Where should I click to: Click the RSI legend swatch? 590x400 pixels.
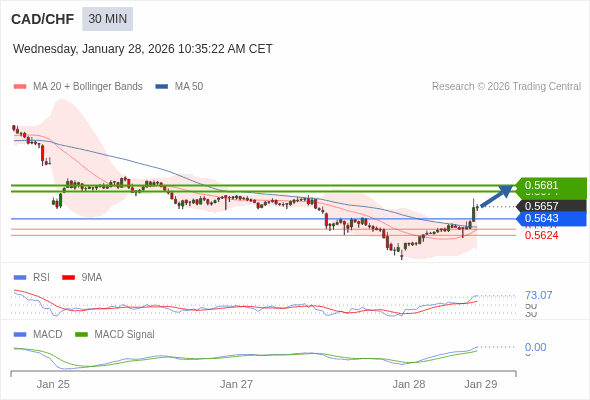20,278
